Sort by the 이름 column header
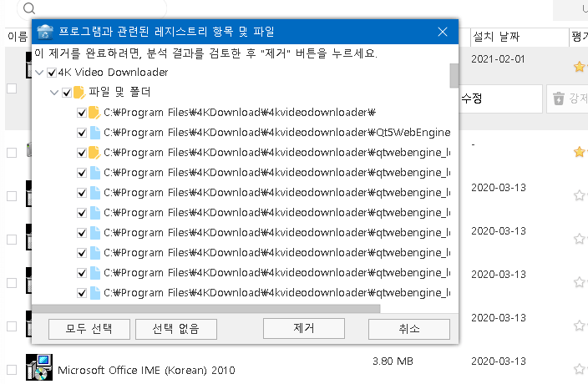The image size is (588, 384). [x=18, y=37]
